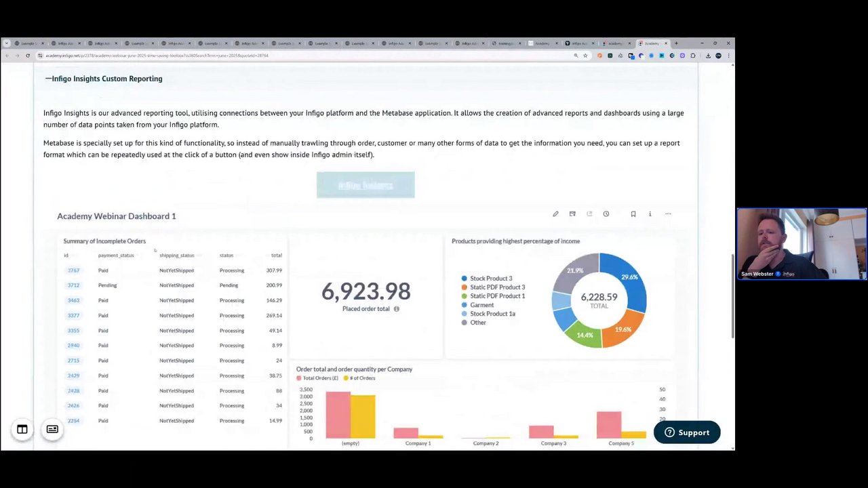Open order ID 3377 link
Image resolution: width=868 pixels, height=488 pixels.
pos(73,316)
